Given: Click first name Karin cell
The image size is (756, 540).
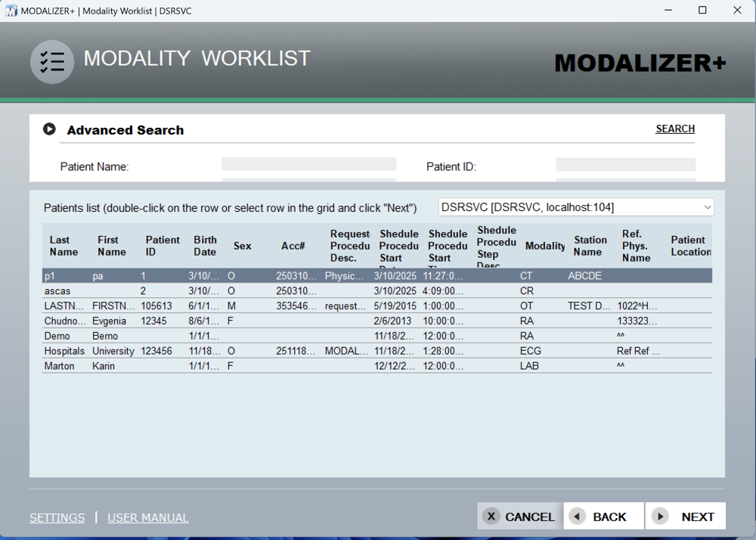Looking at the screenshot, I should 103,365.
